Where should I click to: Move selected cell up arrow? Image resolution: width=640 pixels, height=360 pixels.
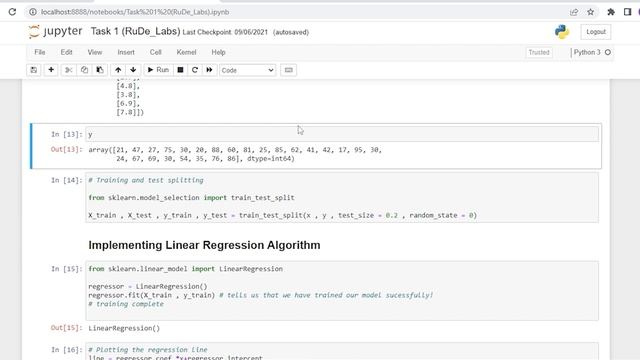point(118,70)
